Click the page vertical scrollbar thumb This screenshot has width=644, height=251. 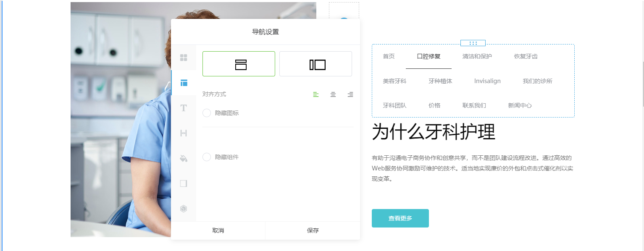[x=643, y=84]
